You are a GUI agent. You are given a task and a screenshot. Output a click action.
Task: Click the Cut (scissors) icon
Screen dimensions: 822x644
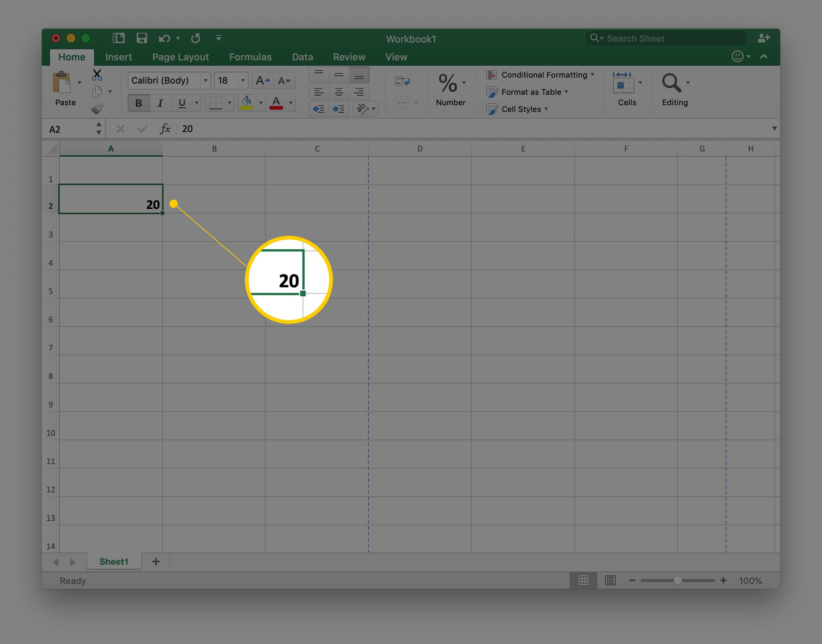(x=97, y=75)
